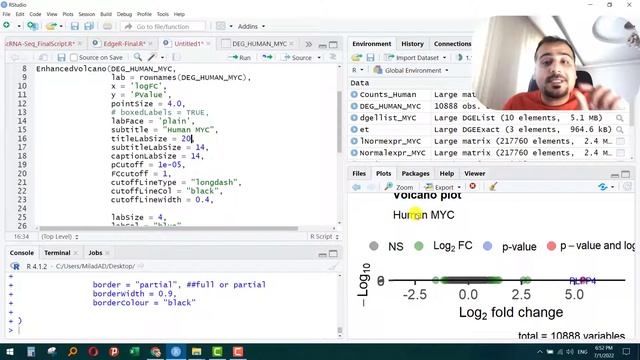Click the editor's save script icon
Viewport: 640px width, 360px height.
[x=61, y=58]
